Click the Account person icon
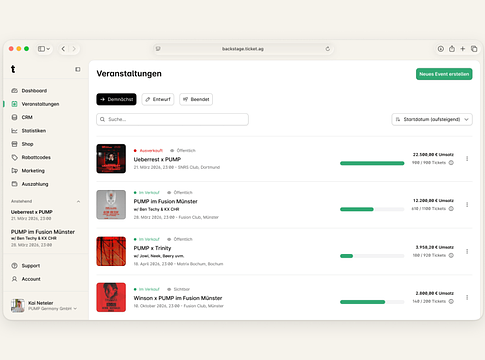The width and height of the screenshot is (485, 360). [14, 279]
